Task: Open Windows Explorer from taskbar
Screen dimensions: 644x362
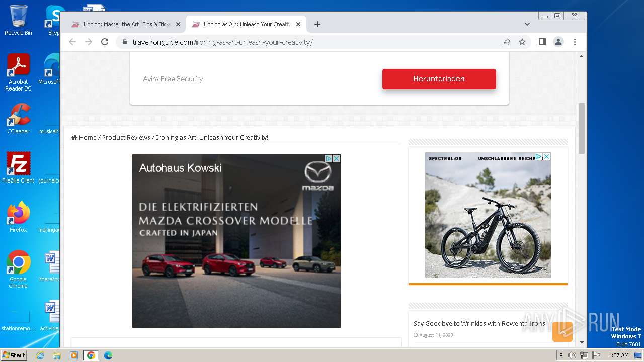Action: click(x=57, y=355)
